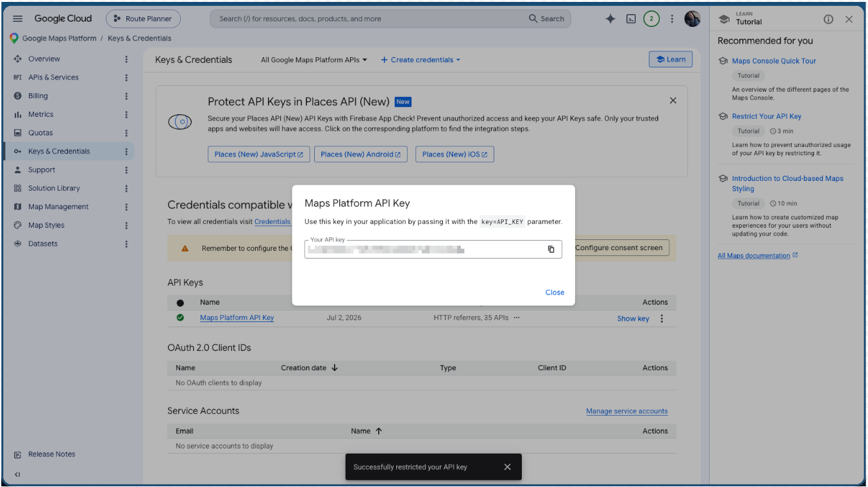Image resolution: width=868 pixels, height=487 pixels.
Task: Sort service accounts by Name arrow
Action: click(378, 431)
